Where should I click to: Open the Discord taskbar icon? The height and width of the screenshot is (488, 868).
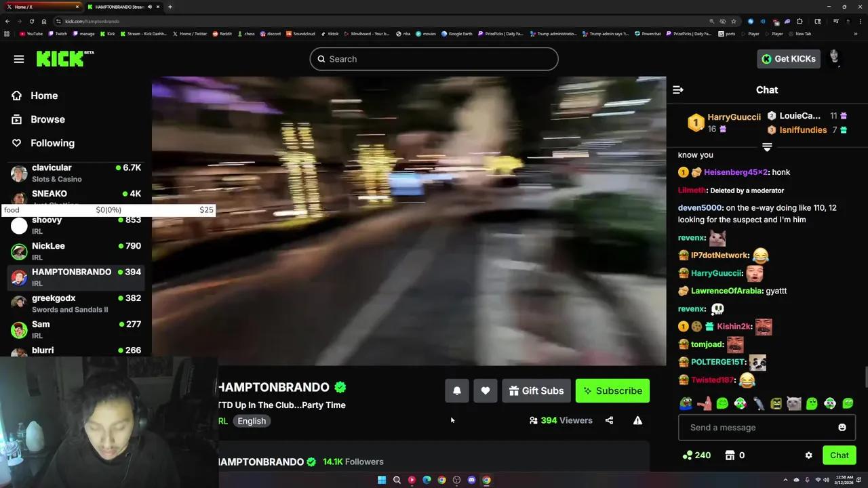[x=471, y=480]
